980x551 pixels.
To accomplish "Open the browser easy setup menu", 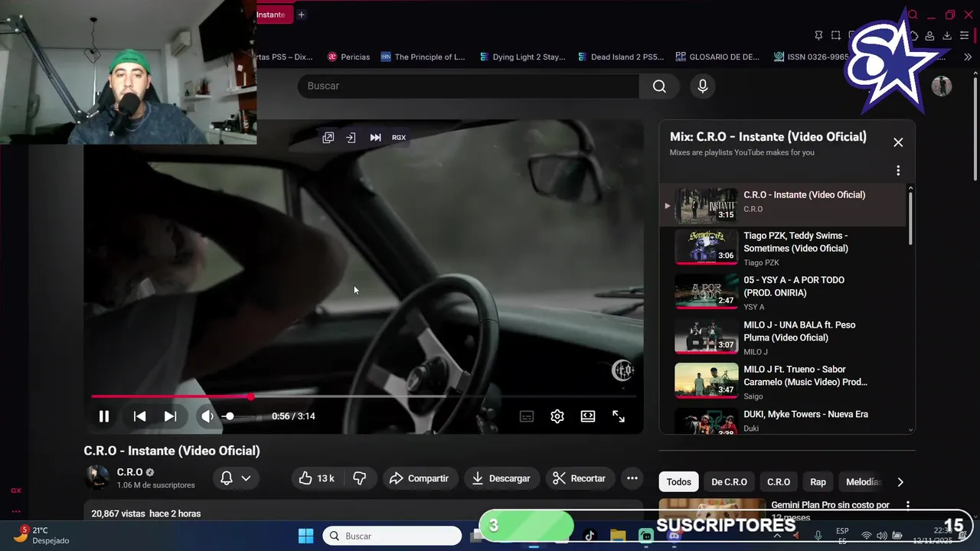I will 965,36.
